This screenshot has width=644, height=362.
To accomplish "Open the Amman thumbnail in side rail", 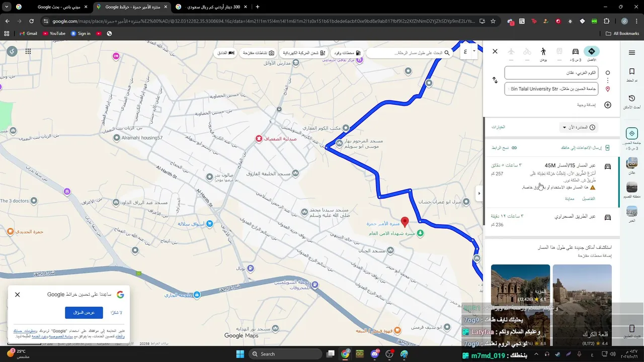I will 632,163.
